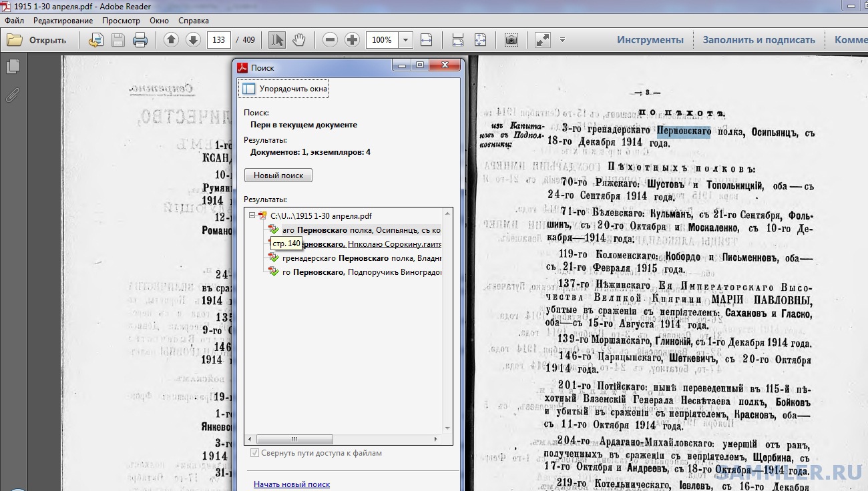Click the PDF icon in Поиск title bar
The height and width of the screenshot is (491, 868).
coord(243,67)
